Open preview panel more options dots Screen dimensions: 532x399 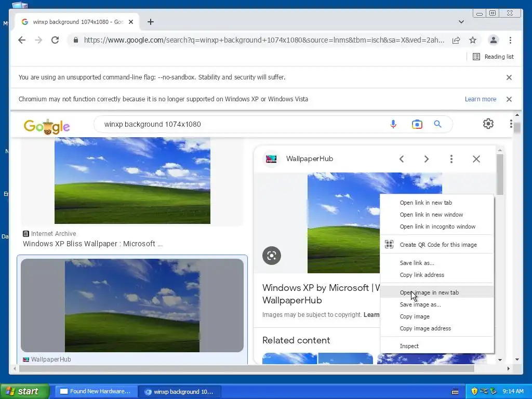pyautogui.click(x=451, y=159)
